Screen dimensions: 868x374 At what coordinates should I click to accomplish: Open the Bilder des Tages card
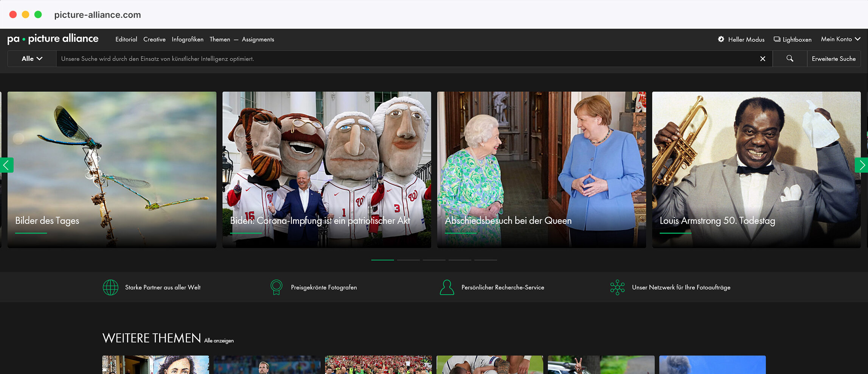point(112,170)
